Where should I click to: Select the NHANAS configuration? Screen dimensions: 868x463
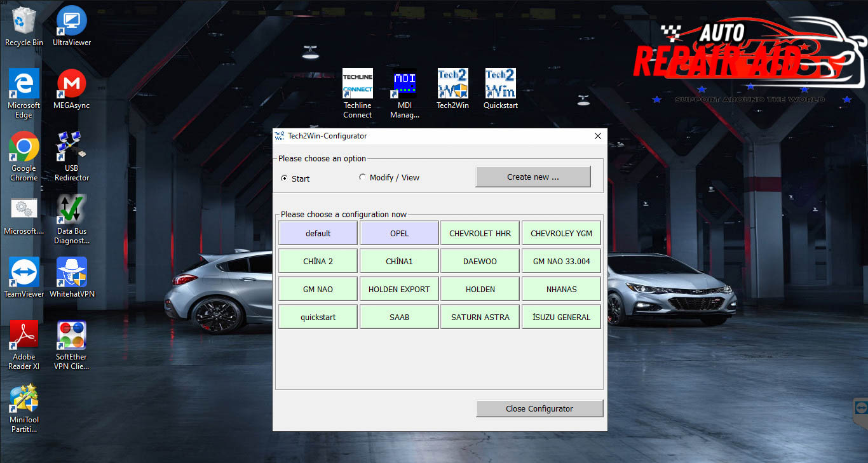point(561,289)
